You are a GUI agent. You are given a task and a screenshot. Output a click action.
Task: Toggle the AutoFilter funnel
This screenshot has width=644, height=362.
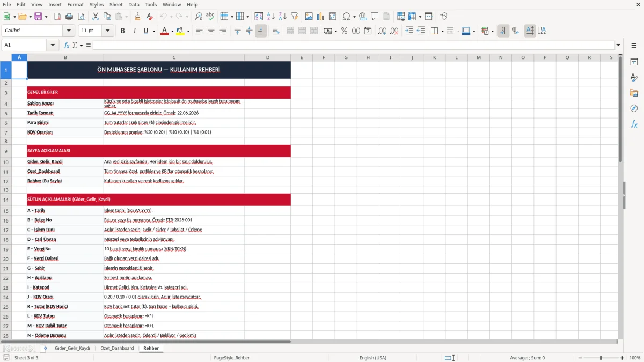[295, 17]
